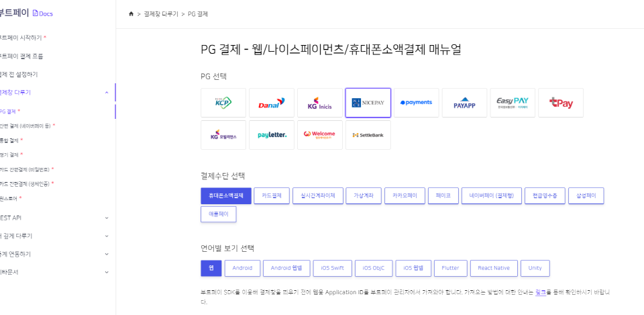Switch to the React Native tab

point(494,268)
